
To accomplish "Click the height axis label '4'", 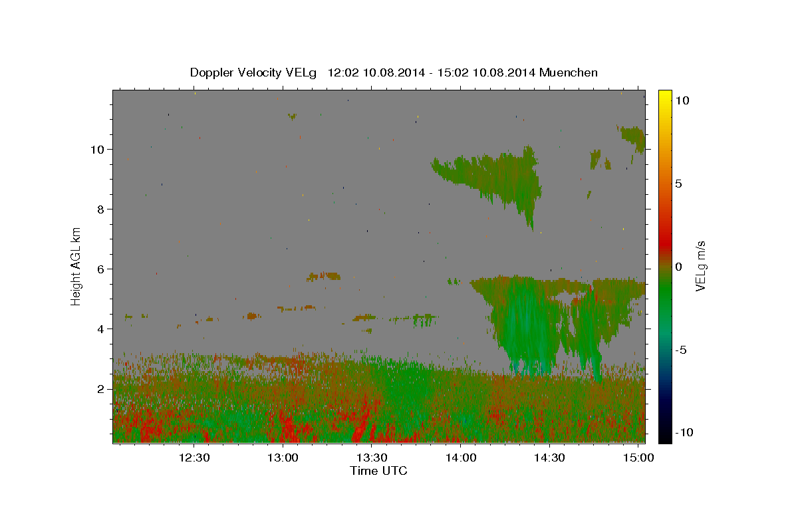I will (100, 329).
